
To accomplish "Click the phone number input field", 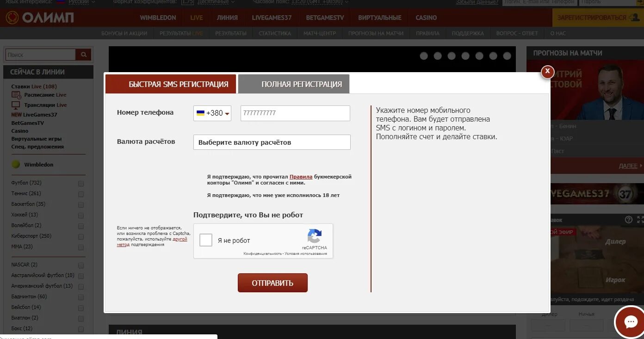I will 295,113.
